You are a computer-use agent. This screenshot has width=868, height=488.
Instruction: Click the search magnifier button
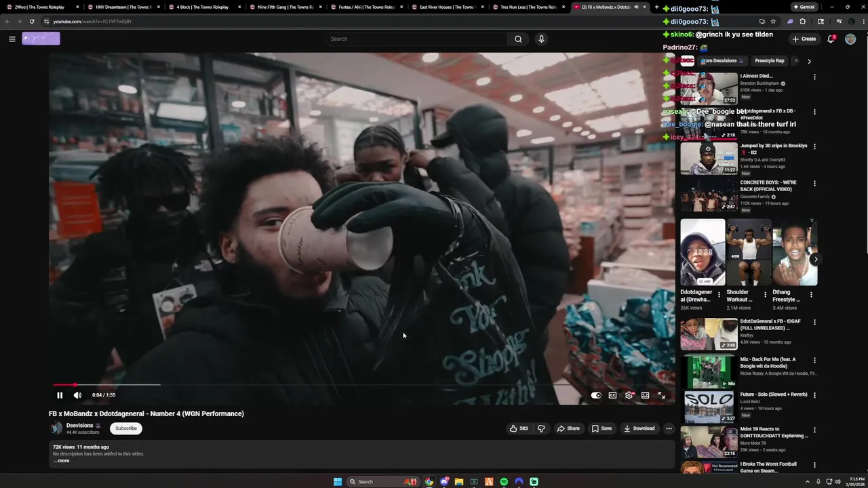[x=518, y=39]
